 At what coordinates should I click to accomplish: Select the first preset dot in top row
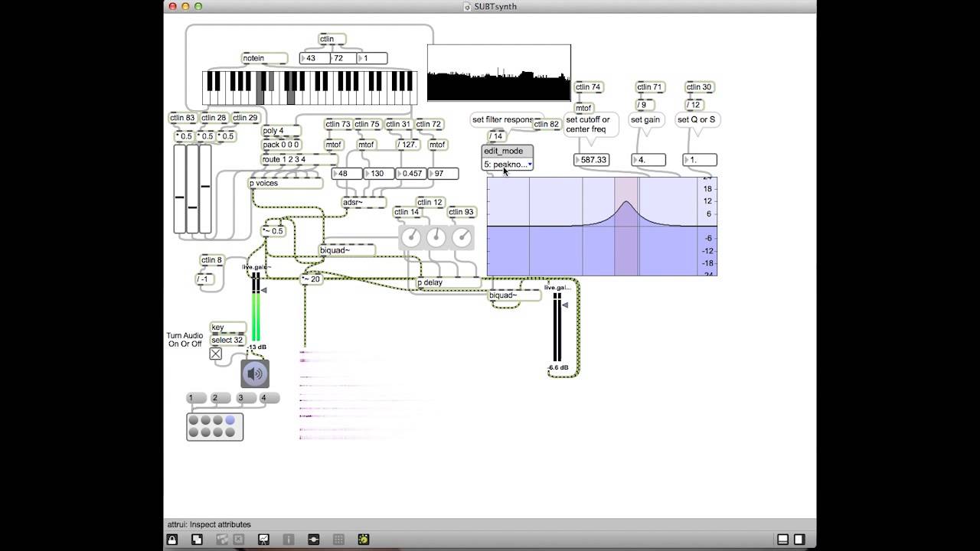[x=194, y=420]
